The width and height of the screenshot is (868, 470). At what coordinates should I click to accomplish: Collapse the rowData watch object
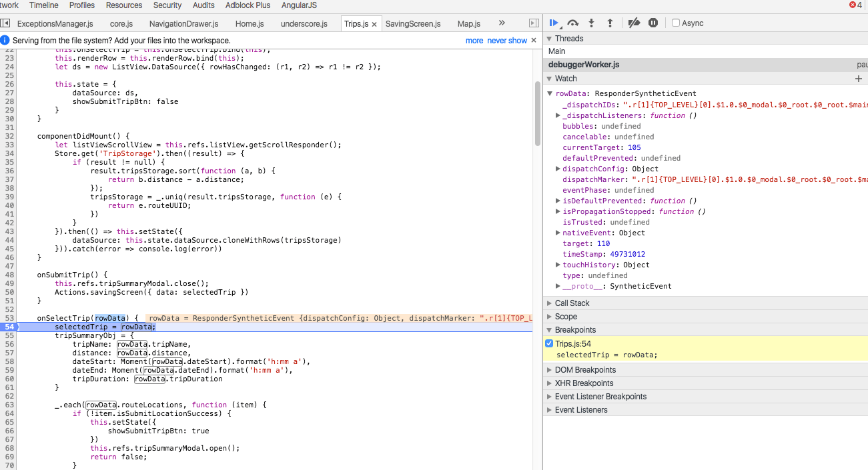click(x=550, y=94)
